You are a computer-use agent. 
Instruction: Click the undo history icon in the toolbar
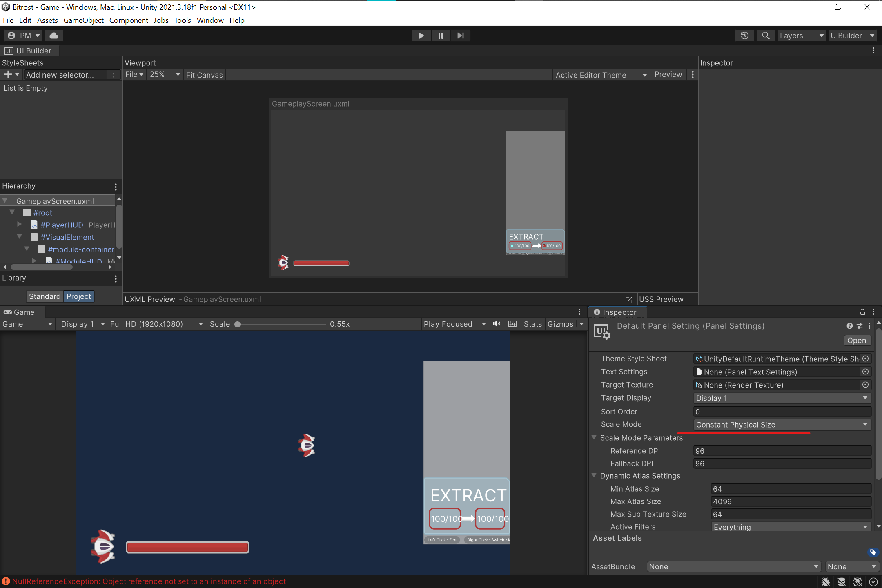(745, 36)
